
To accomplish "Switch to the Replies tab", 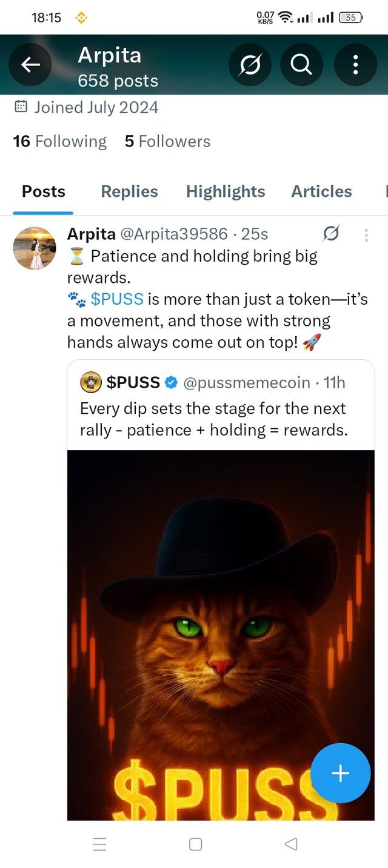I will pyautogui.click(x=129, y=191).
